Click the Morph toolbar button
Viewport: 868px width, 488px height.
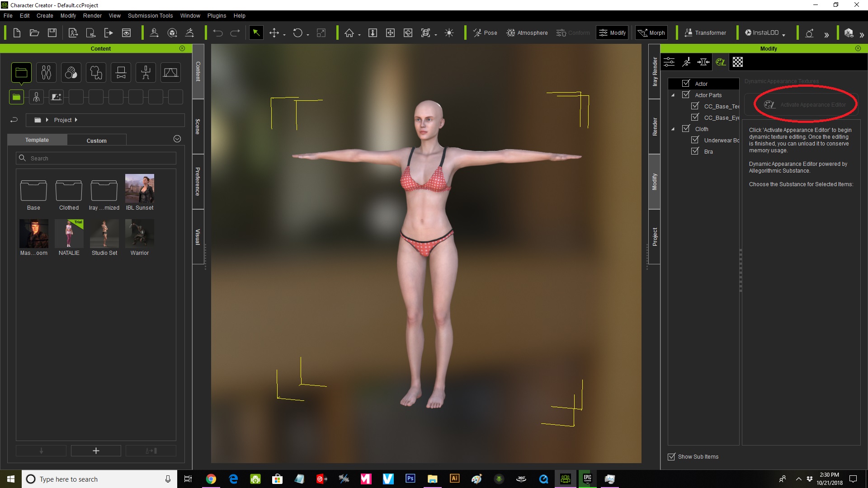click(x=651, y=33)
